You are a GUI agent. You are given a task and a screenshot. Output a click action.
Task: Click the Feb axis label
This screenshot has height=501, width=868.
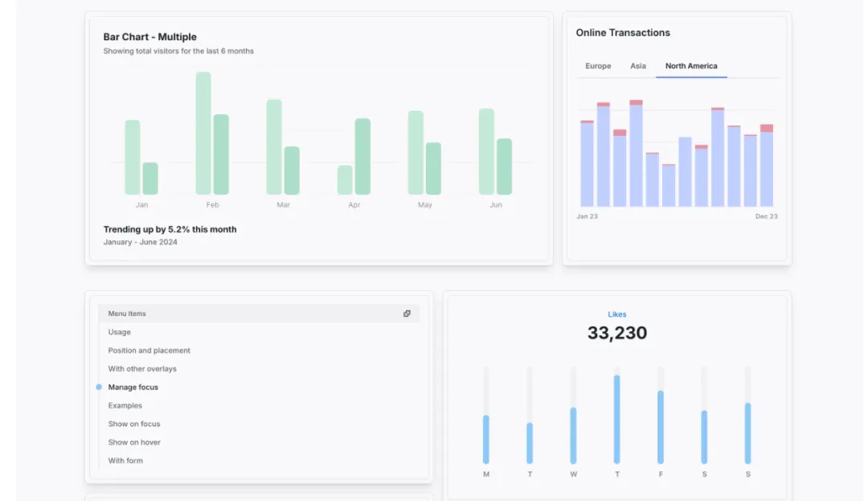(x=212, y=205)
